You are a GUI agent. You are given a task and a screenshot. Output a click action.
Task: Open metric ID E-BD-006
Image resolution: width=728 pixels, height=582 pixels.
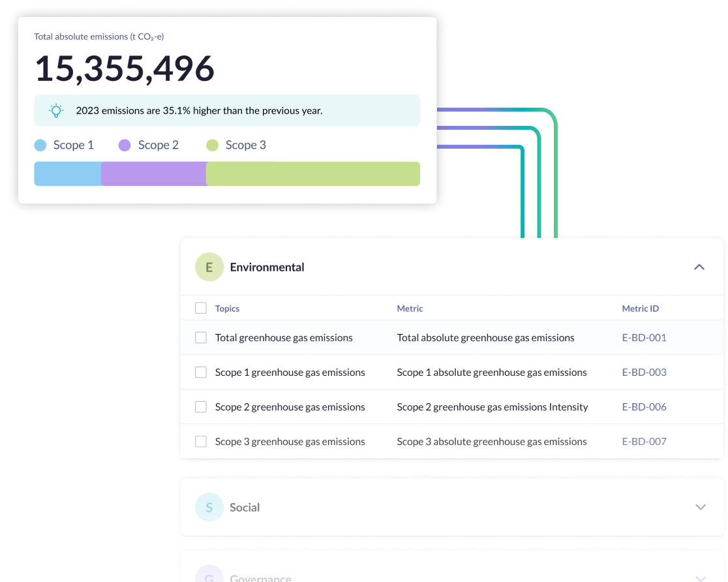pos(644,407)
